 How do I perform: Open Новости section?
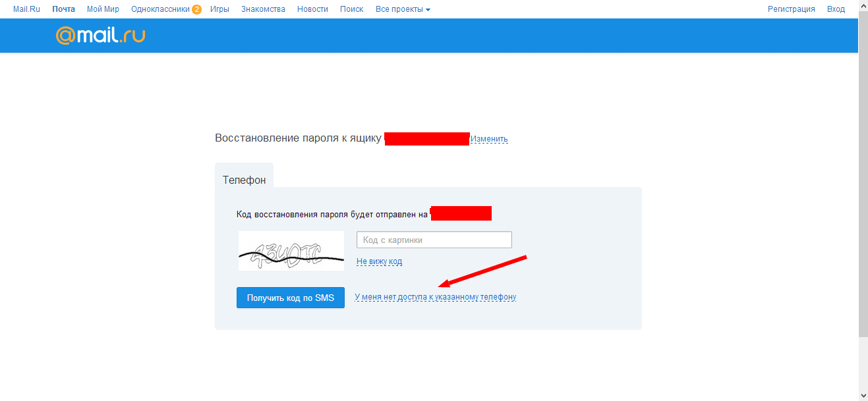(312, 9)
